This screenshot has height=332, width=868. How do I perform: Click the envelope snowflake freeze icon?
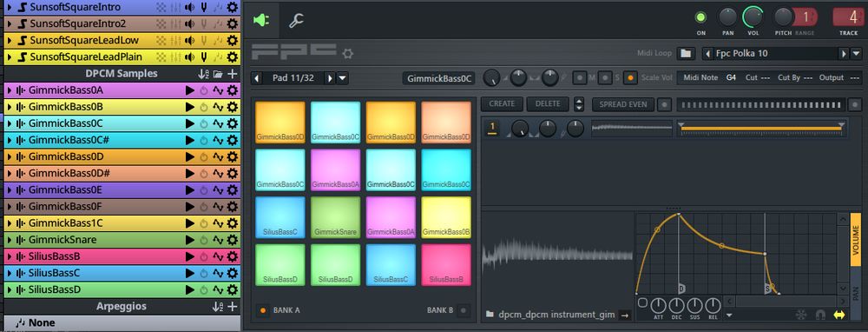[801, 315]
